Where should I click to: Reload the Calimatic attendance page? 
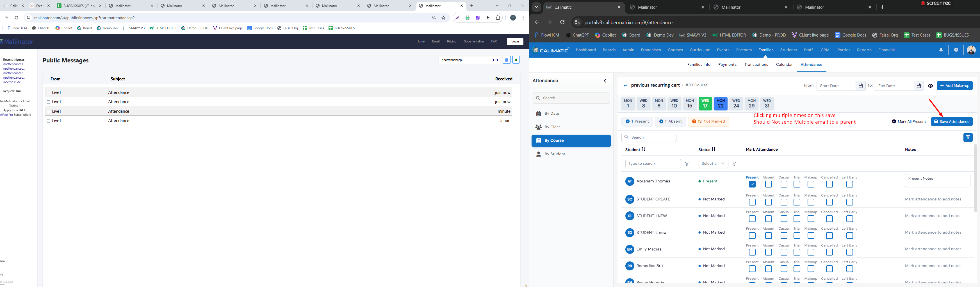[x=562, y=22]
